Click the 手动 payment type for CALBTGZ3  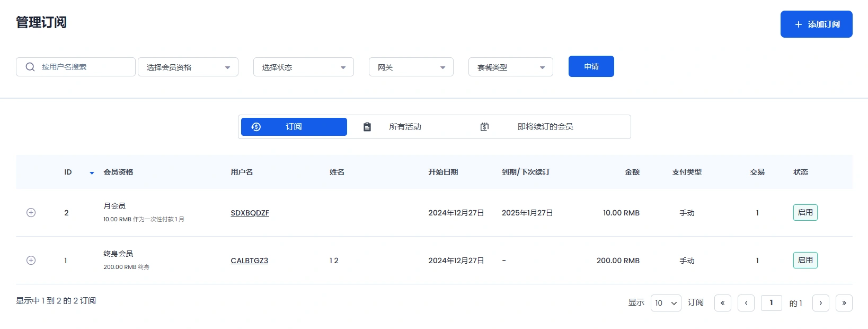[x=687, y=261]
